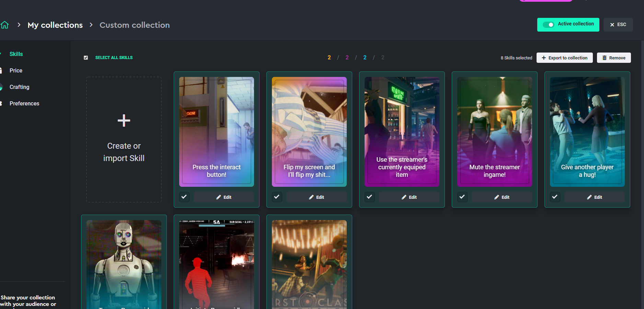Click the X icon beside ESC
644x309 pixels.
tap(612, 25)
